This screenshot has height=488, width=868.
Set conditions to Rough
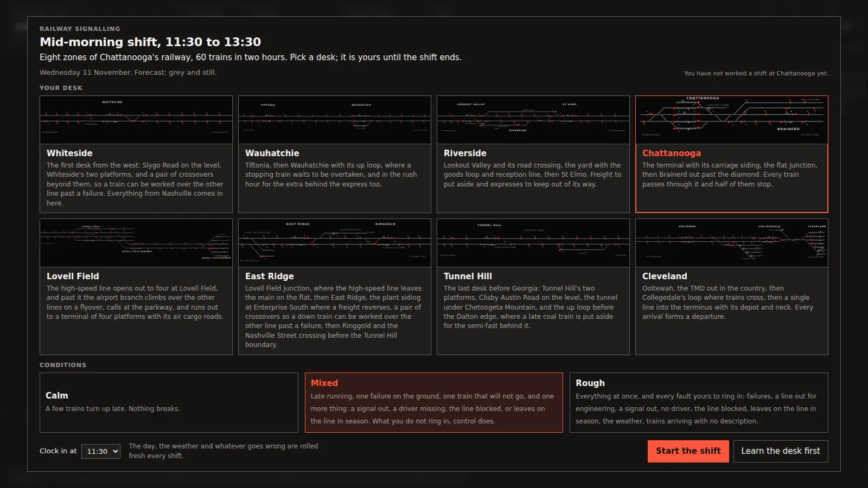point(699,402)
